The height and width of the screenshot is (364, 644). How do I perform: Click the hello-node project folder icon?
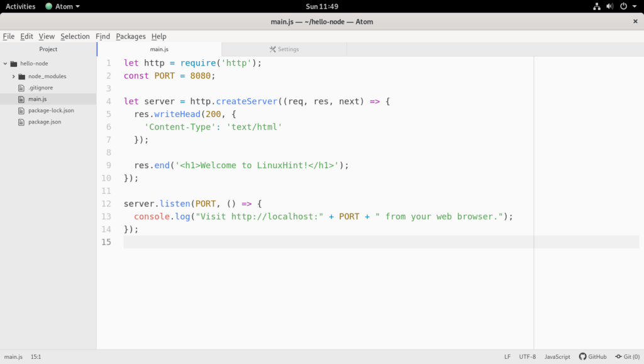[13, 64]
